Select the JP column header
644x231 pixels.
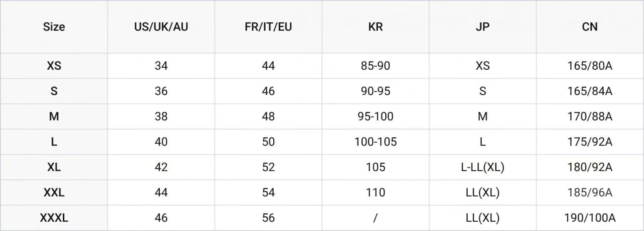[x=482, y=27]
